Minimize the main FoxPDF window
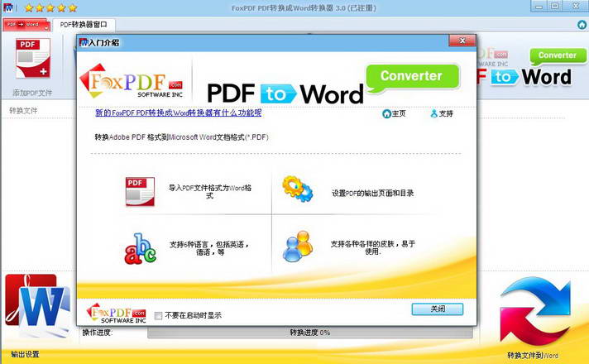589x364 pixels. click(540, 6)
